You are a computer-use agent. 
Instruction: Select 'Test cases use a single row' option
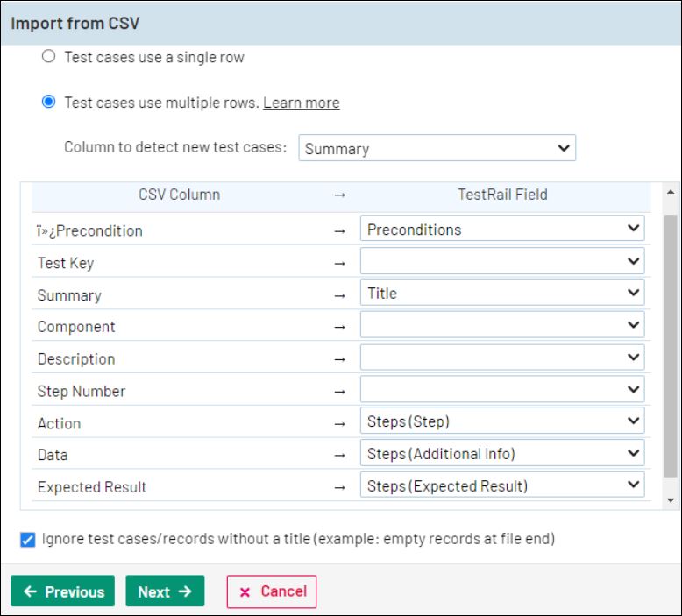tap(49, 57)
